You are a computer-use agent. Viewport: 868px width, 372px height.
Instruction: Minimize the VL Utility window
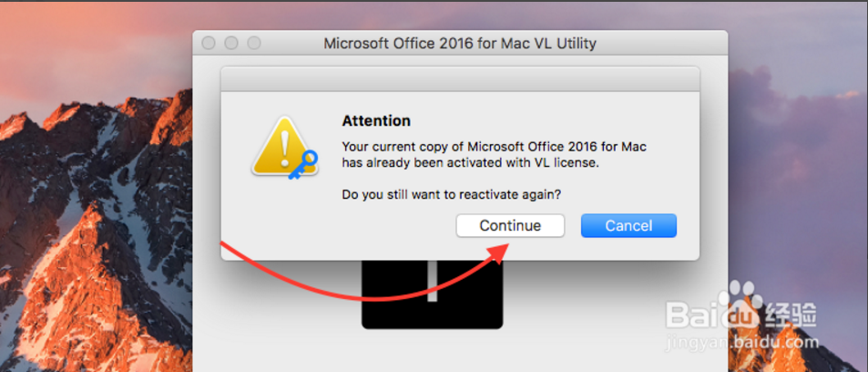pos(230,43)
